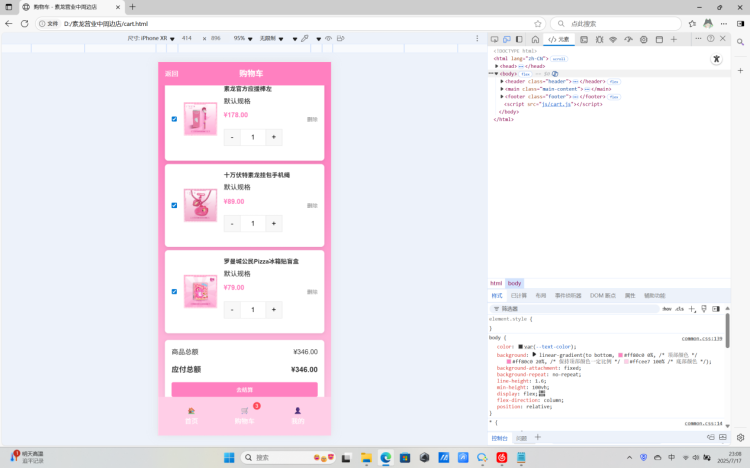Toggle the rendering emulation brush icon in Styles

coord(704,309)
